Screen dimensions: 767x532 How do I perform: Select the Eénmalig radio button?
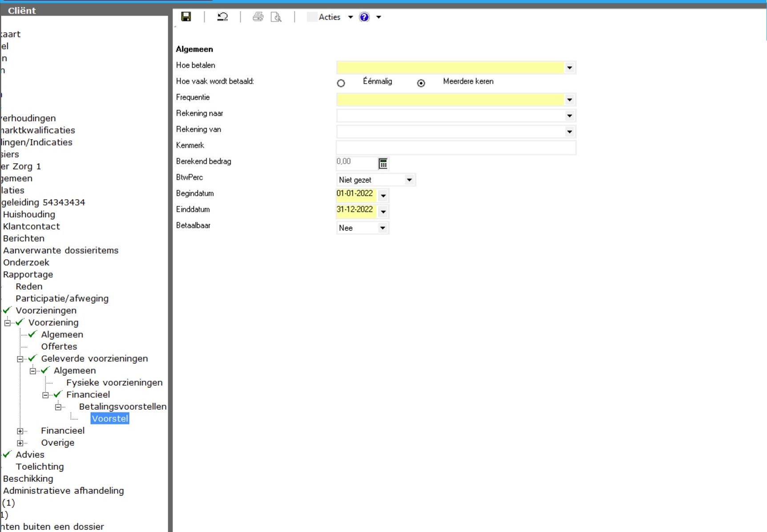pos(341,83)
